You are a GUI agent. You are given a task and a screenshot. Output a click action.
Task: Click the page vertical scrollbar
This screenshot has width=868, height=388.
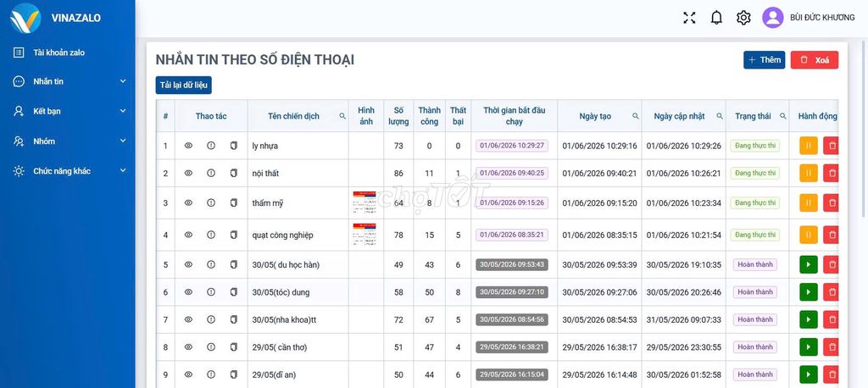point(864,130)
